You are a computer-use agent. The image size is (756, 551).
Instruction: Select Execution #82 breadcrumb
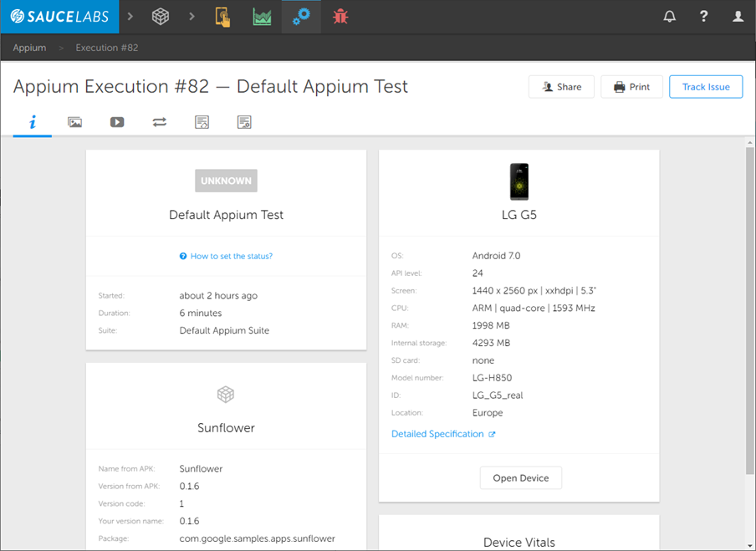pos(106,48)
